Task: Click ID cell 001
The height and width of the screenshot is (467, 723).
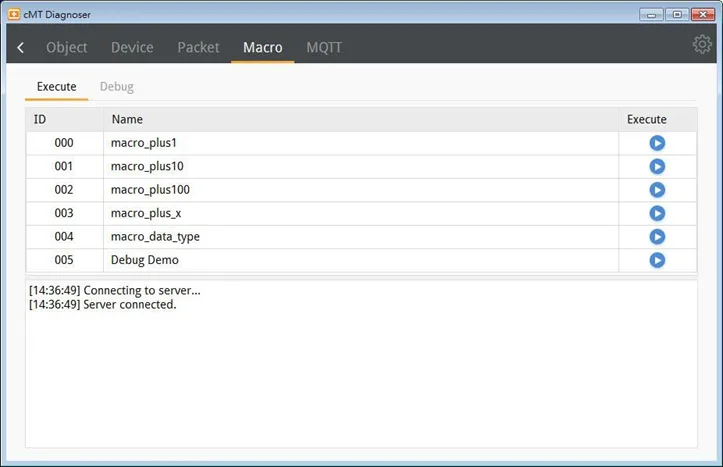Action: point(65,166)
